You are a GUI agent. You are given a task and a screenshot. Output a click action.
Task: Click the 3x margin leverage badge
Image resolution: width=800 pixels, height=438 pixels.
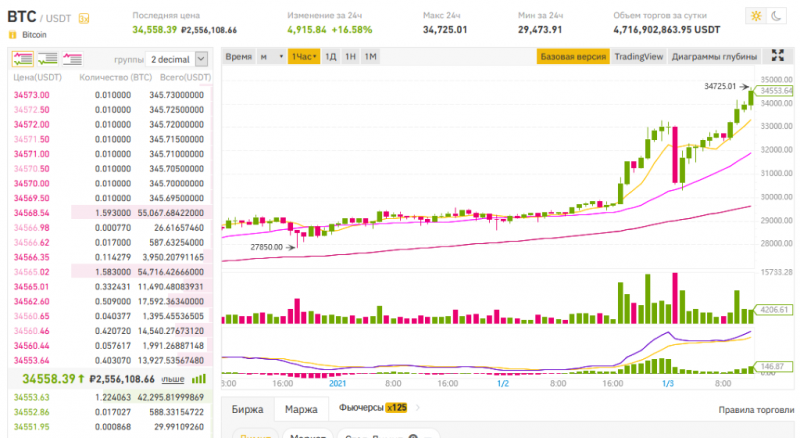click(x=83, y=18)
